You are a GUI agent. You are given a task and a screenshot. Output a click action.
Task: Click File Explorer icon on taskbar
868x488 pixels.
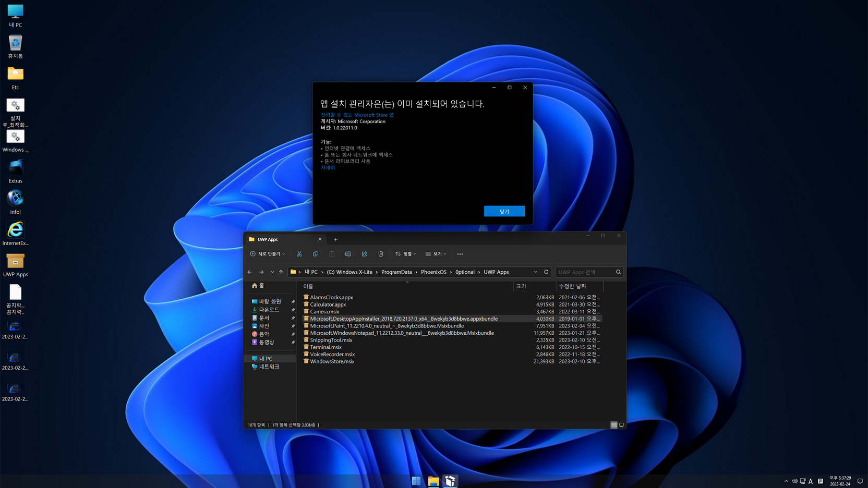(x=433, y=481)
